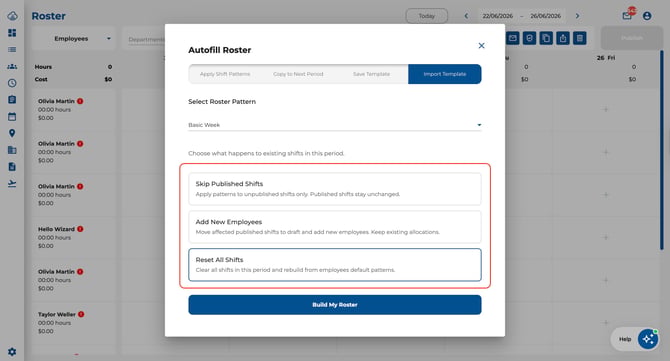The height and width of the screenshot is (361, 670).
Task: Add Friday shift in Taylor Weller row
Action: point(605,323)
